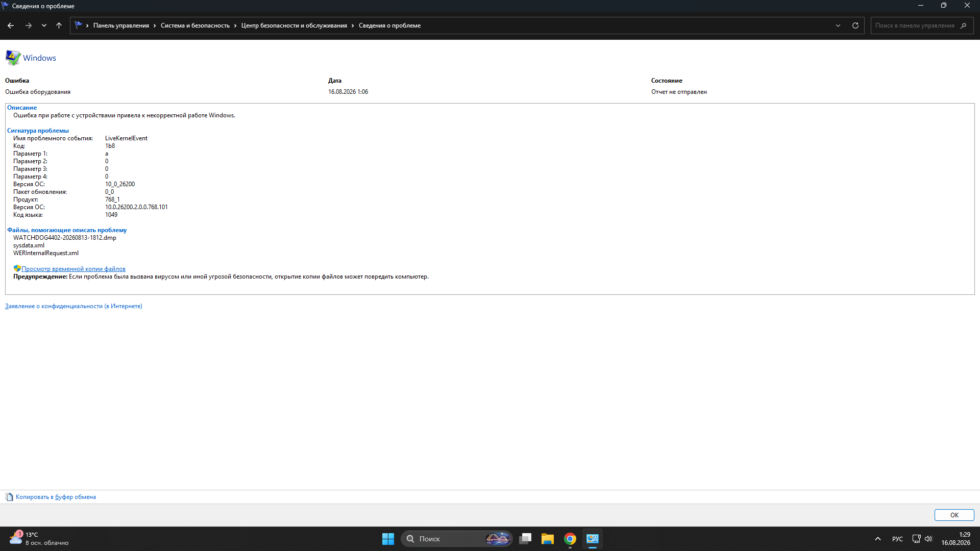Open the Панель управления breadcrumb
Viewport: 980px width, 551px height.
(x=121, y=26)
